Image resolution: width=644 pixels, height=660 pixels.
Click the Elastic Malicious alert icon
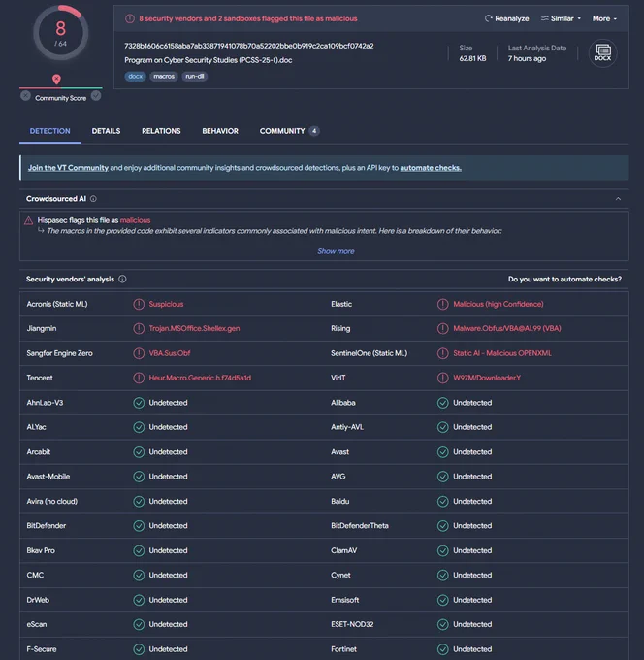coord(443,304)
